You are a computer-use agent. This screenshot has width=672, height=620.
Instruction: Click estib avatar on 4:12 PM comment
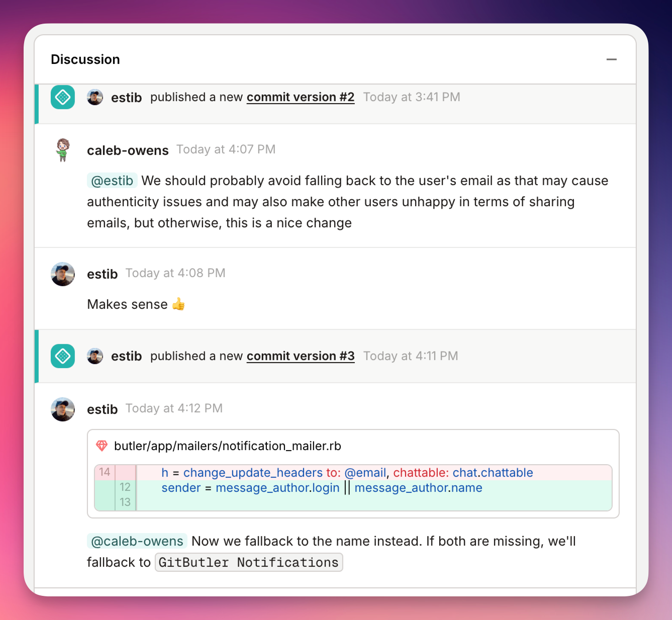[63, 409]
